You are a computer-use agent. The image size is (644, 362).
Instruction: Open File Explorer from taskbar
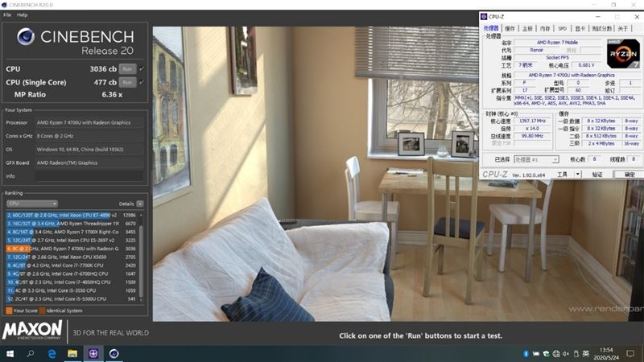click(x=72, y=353)
